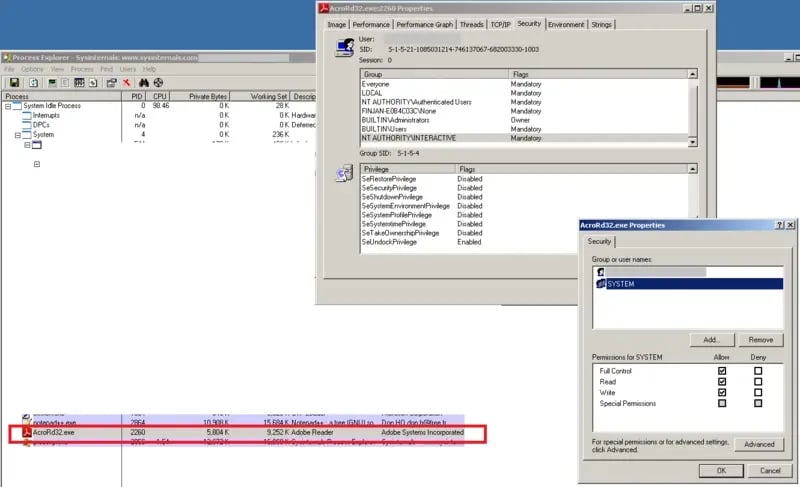Click the Save icon in Process Explorer toolbar
Image resolution: width=800 pixels, height=487 pixels.
14,82
